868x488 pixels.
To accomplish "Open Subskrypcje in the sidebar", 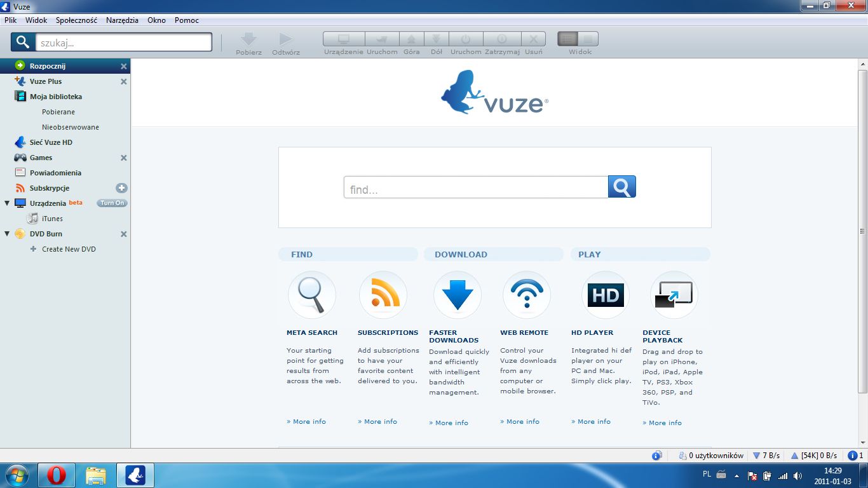I will click(x=50, y=188).
